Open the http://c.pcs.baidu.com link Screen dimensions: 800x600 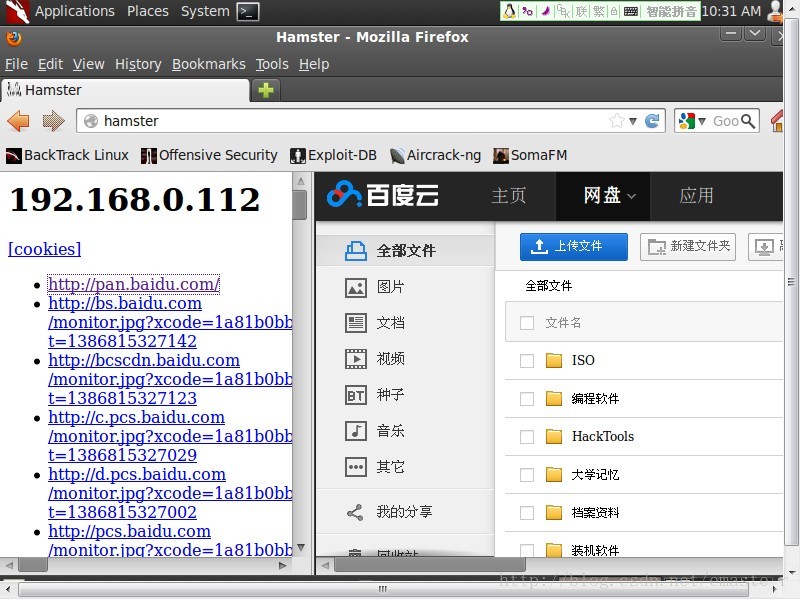click(136, 417)
